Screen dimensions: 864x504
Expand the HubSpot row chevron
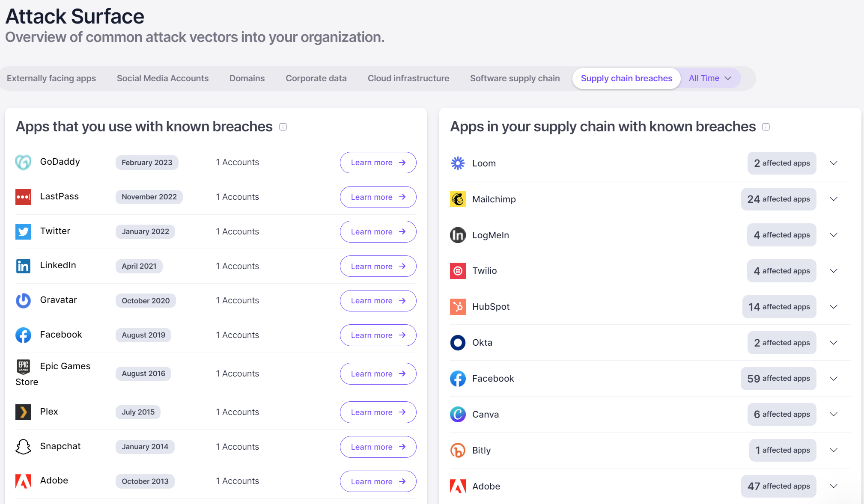(834, 307)
